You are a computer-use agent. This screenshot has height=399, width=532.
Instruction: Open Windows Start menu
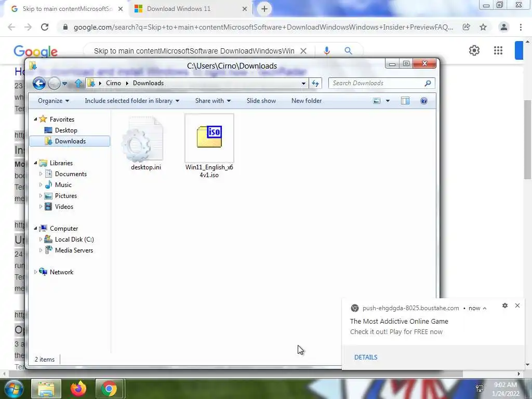[13, 389]
